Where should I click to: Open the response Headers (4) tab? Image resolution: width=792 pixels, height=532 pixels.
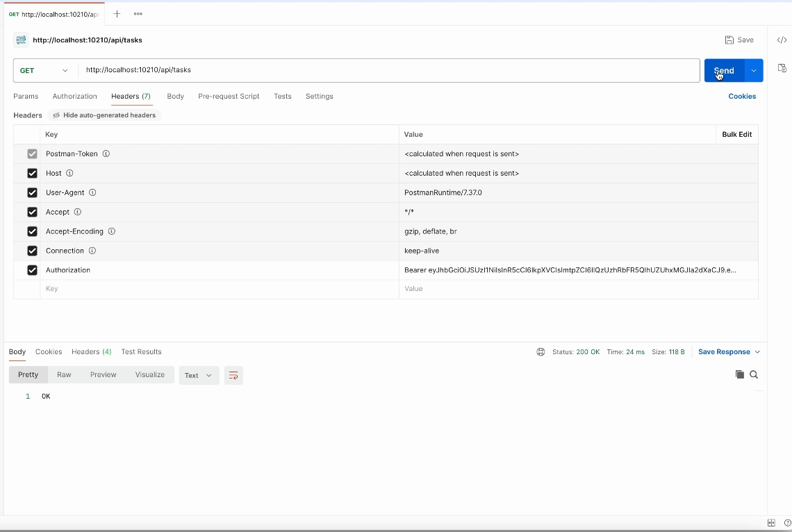click(x=91, y=351)
